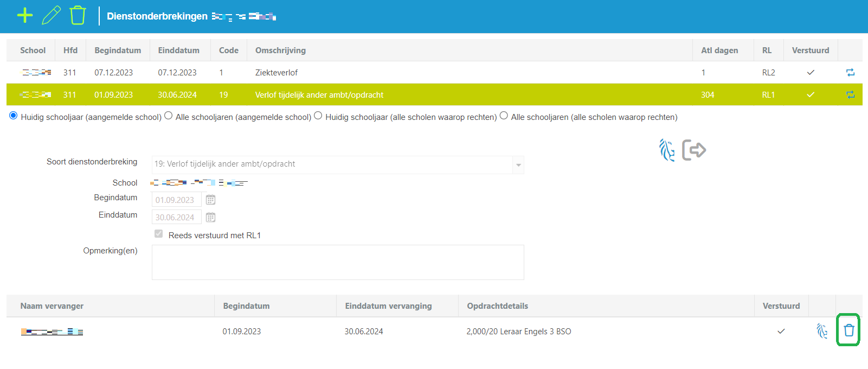
Task: Open the replacement teacher name link
Action: (52, 332)
